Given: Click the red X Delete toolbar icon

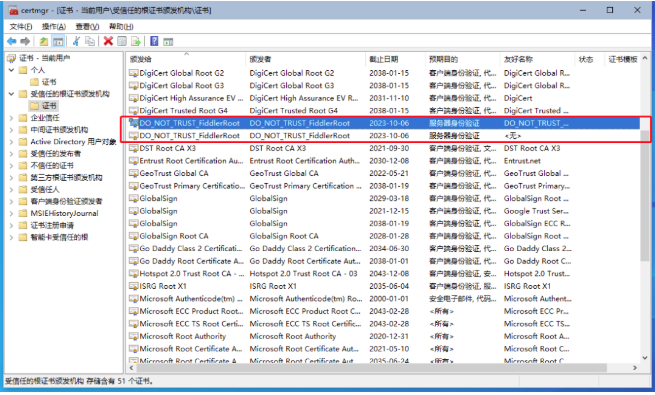Looking at the screenshot, I should [x=108, y=41].
